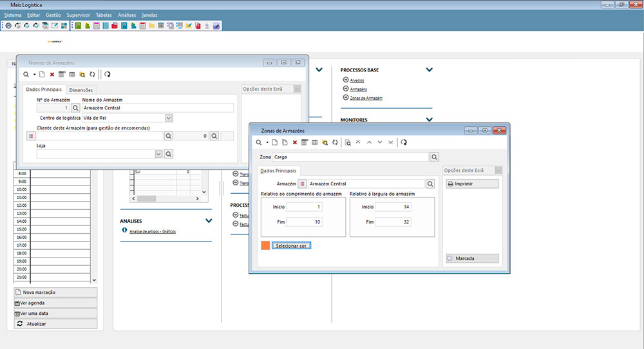Open Análise de artigos - Gráficos link
The height and width of the screenshot is (349, 644).
(153, 232)
